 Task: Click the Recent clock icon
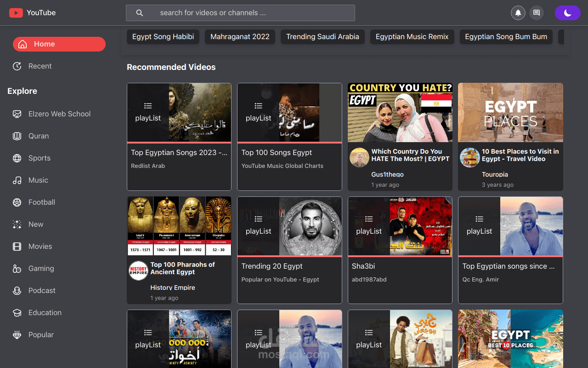17,66
